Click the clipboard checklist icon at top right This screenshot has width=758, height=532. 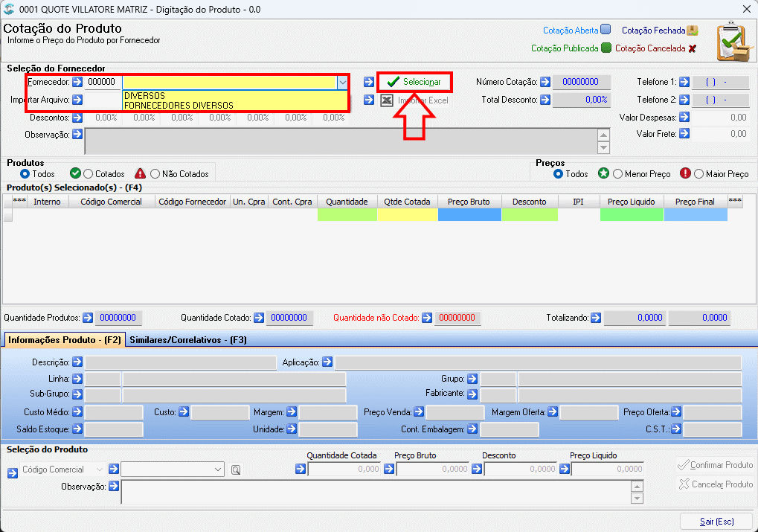click(x=734, y=42)
